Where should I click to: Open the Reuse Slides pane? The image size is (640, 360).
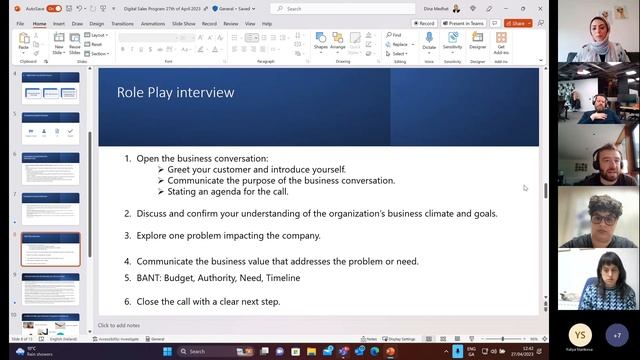tap(75, 43)
